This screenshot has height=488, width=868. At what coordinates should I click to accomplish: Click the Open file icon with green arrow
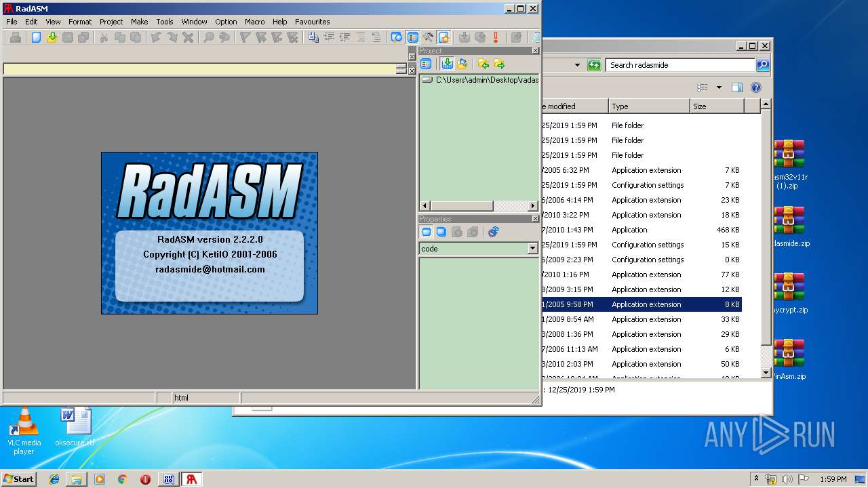coord(52,37)
